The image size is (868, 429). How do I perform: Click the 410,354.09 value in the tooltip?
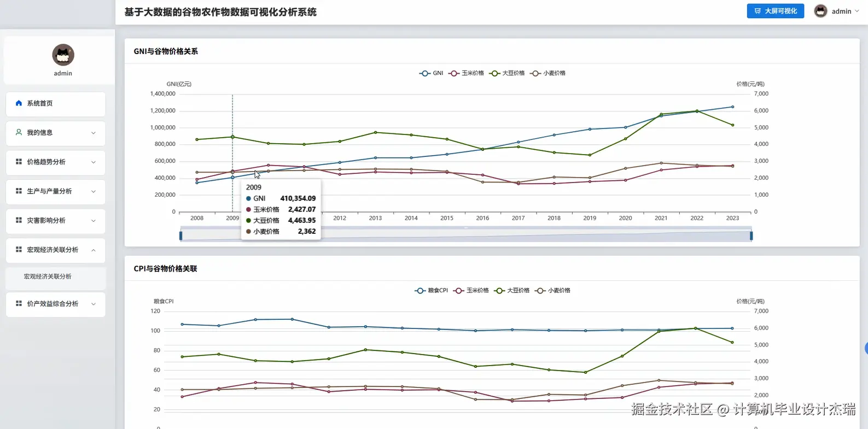coord(298,198)
